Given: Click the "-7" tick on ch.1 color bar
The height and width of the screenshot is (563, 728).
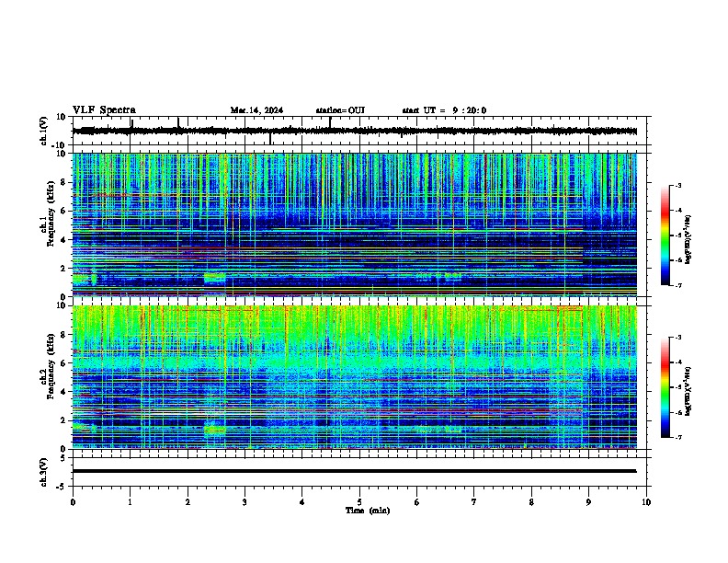Looking at the screenshot, I should (677, 285).
